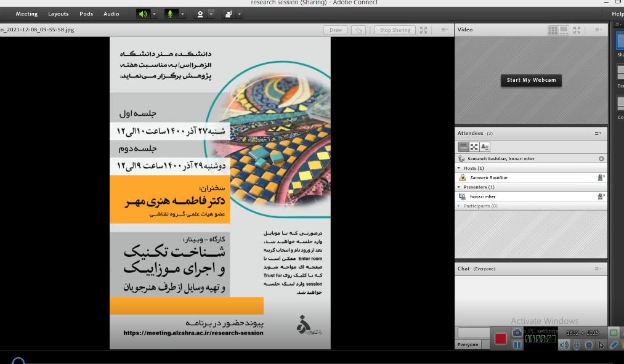Click the Video pod title
This screenshot has height=364, width=624.
click(x=465, y=30)
